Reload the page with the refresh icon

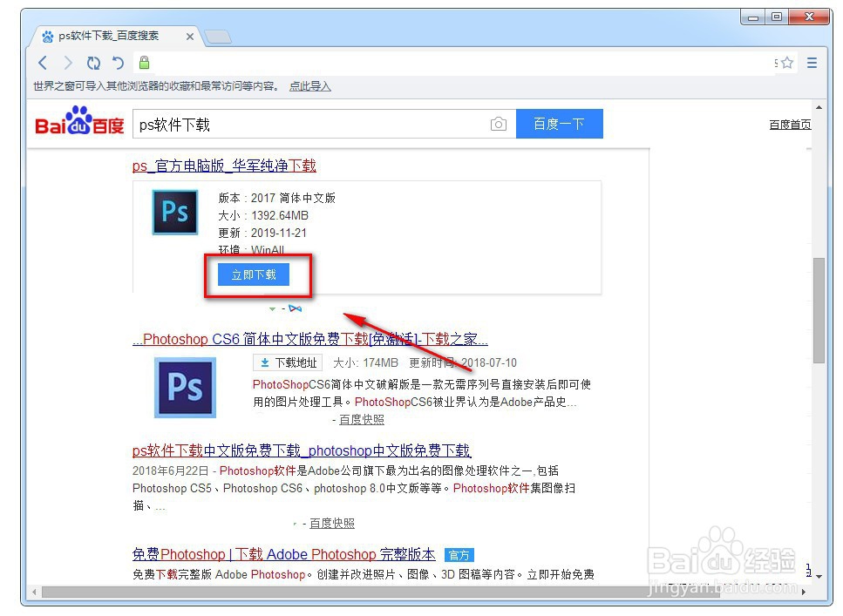click(x=93, y=63)
